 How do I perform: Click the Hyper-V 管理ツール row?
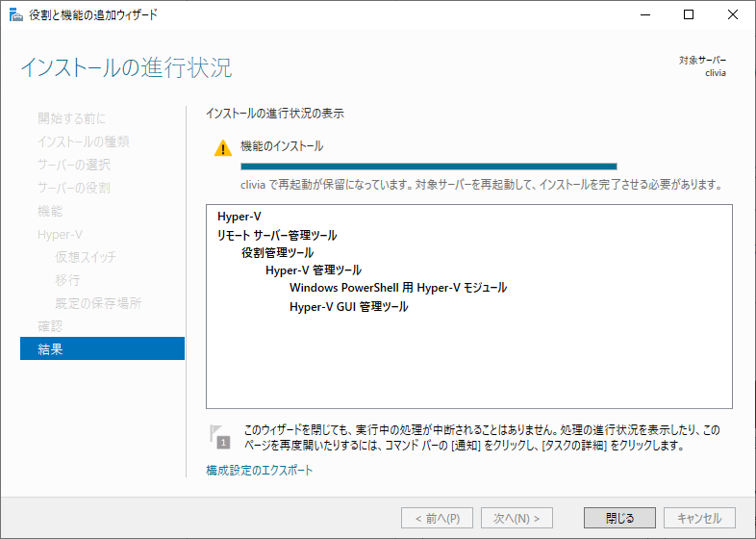[x=314, y=270]
